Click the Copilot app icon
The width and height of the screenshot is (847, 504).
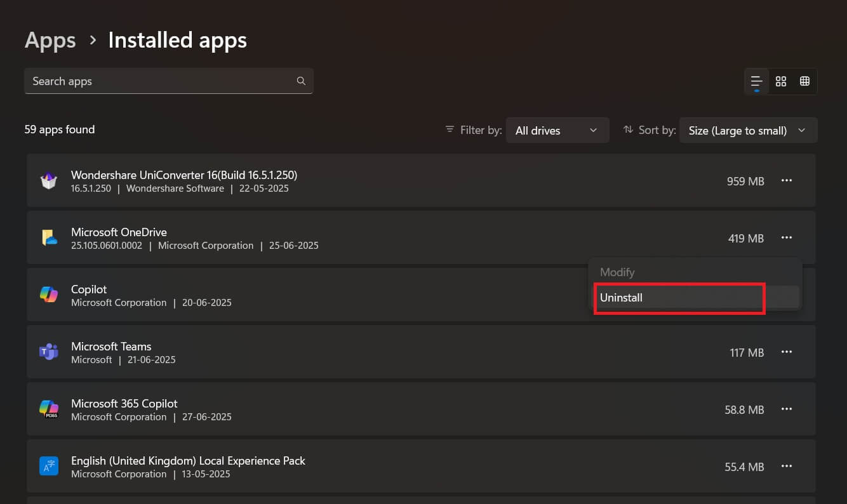49,295
